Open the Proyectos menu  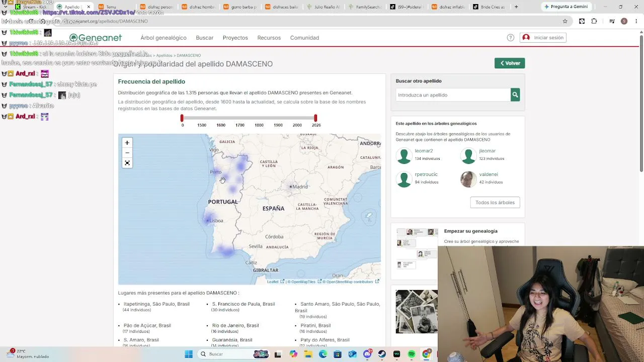(235, 38)
